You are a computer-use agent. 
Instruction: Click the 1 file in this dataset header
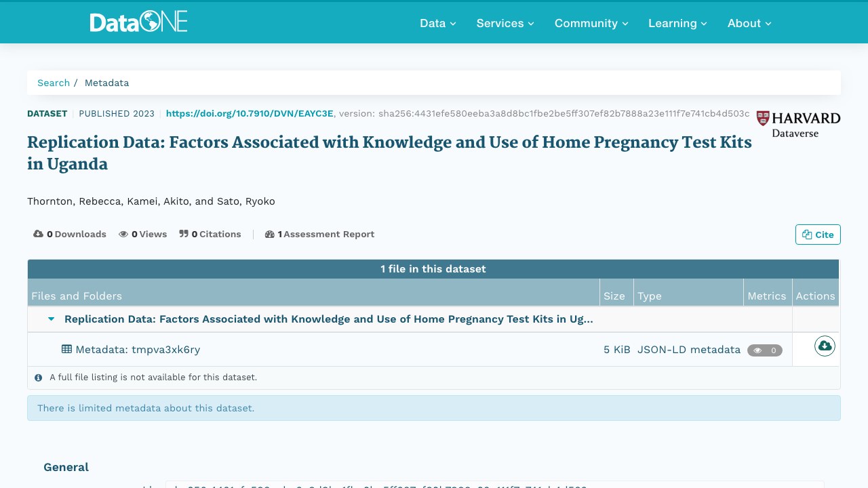tap(433, 269)
